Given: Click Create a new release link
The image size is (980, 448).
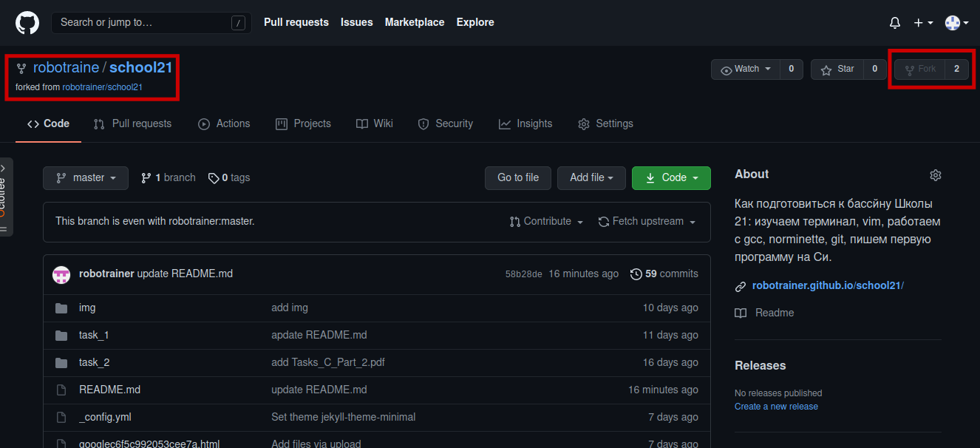Looking at the screenshot, I should click(776, 407).
